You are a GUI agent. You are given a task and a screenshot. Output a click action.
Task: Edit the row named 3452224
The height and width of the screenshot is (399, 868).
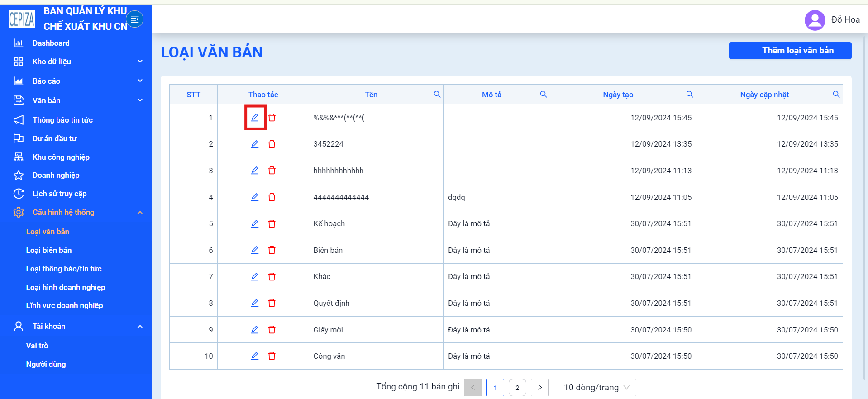coord(255,144)
